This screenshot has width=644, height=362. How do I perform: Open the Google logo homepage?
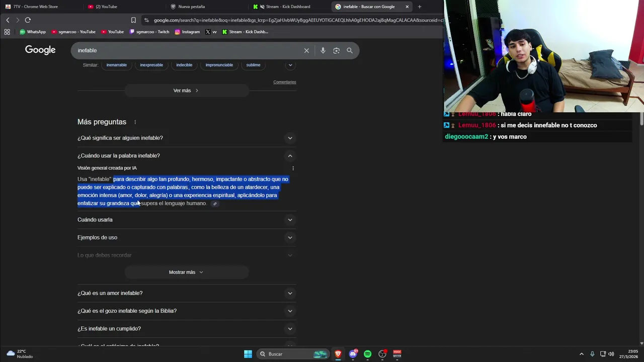[x=40, y=50]
